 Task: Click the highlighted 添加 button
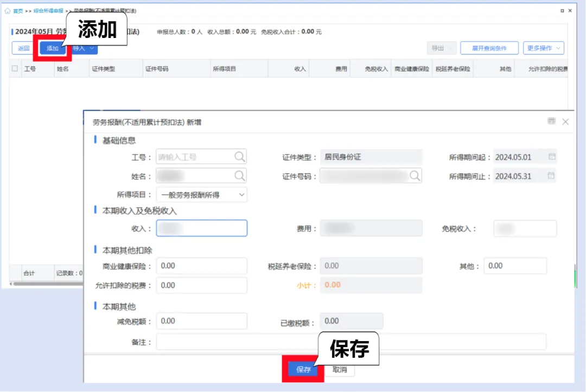(x=53, y=48)
